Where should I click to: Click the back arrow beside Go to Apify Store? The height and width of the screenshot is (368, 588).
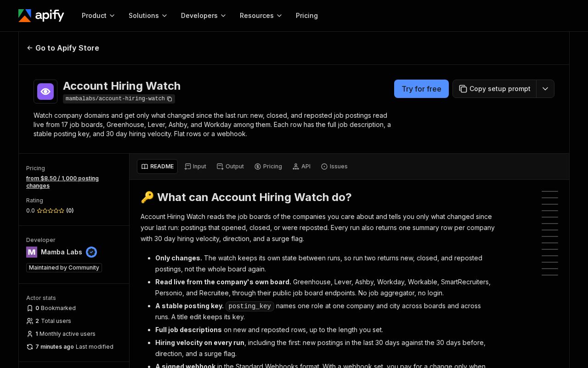pyautogui.click(x=30, y=48)
